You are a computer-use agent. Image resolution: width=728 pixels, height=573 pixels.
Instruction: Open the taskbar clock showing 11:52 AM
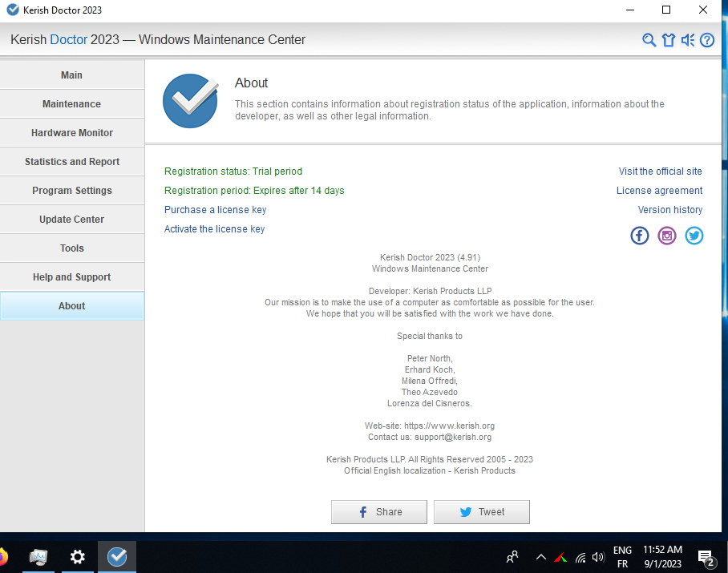coord(662,557)
